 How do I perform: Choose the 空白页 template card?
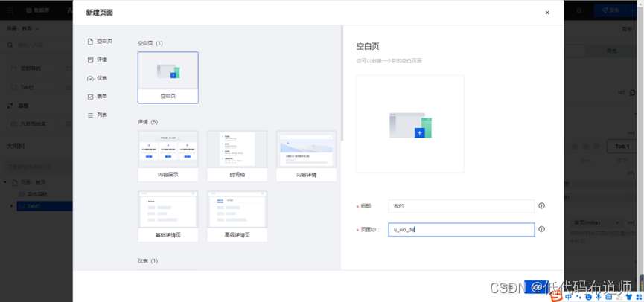coord(168,77)
